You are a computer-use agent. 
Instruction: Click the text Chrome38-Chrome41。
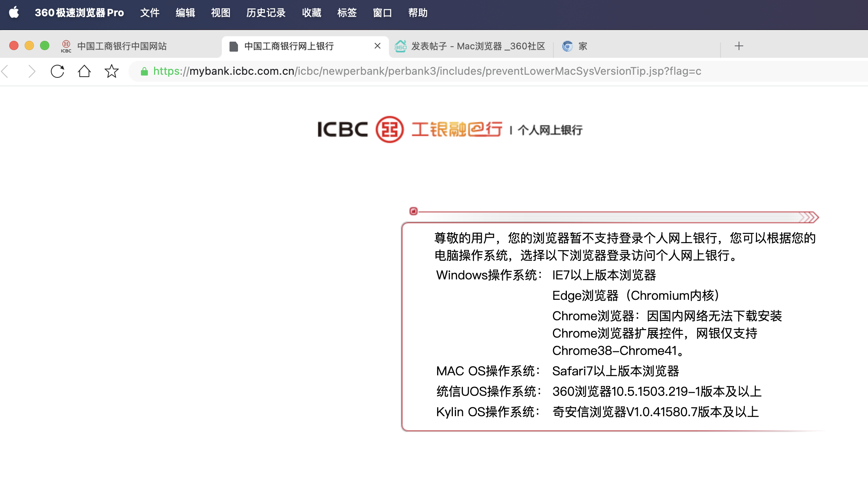click(x=618, y=351)
